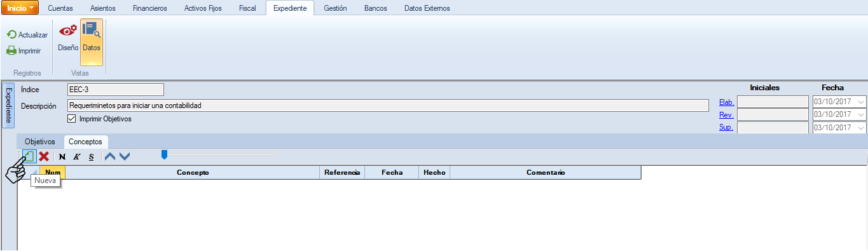Switch to the Activos Fijos tab
Viewport: 868px width, 251px height.
click(203, 8)
